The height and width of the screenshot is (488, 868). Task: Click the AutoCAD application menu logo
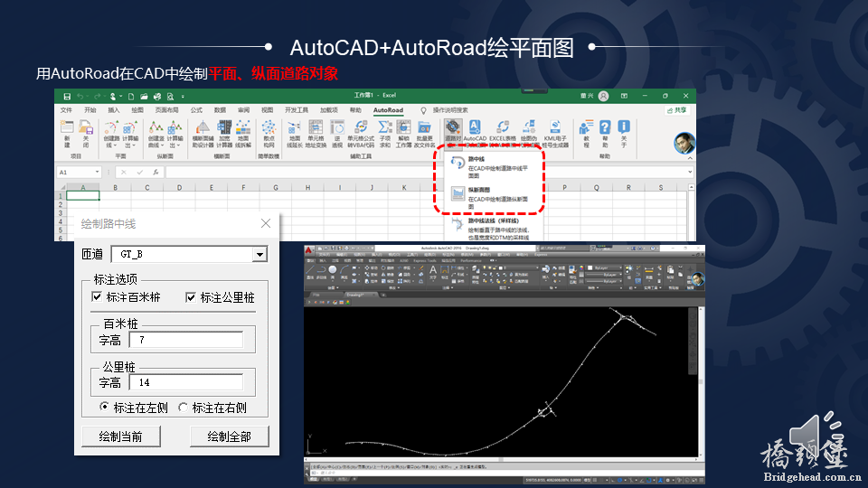pos(309,250)
